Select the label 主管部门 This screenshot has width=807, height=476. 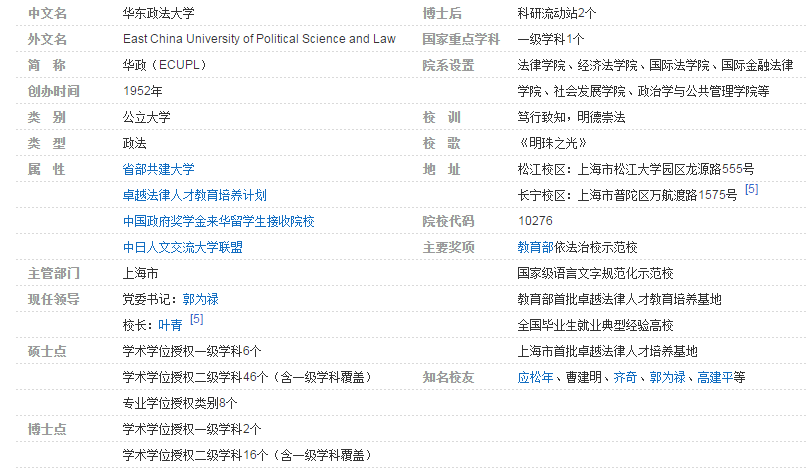[54, 273]
